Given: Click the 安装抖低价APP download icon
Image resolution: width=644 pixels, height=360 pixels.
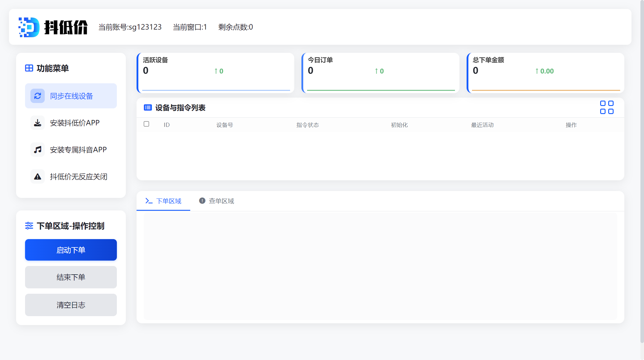Looking at the screenshot, I should click(x=38, y=122).
